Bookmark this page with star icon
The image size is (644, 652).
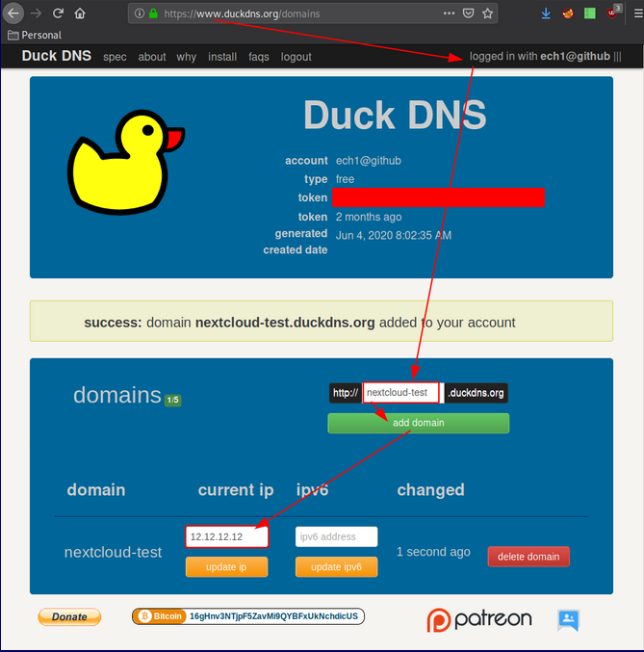488,13
